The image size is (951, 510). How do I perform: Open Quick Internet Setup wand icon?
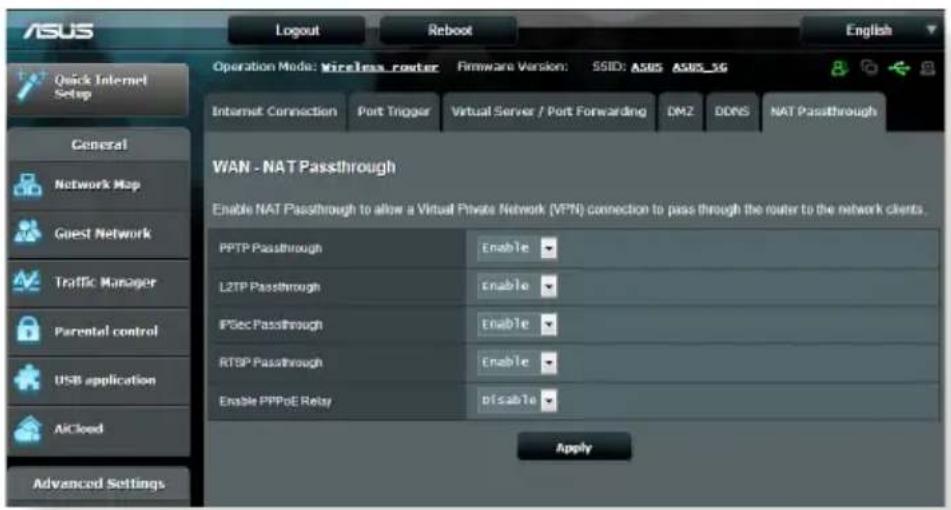point(29,86)
